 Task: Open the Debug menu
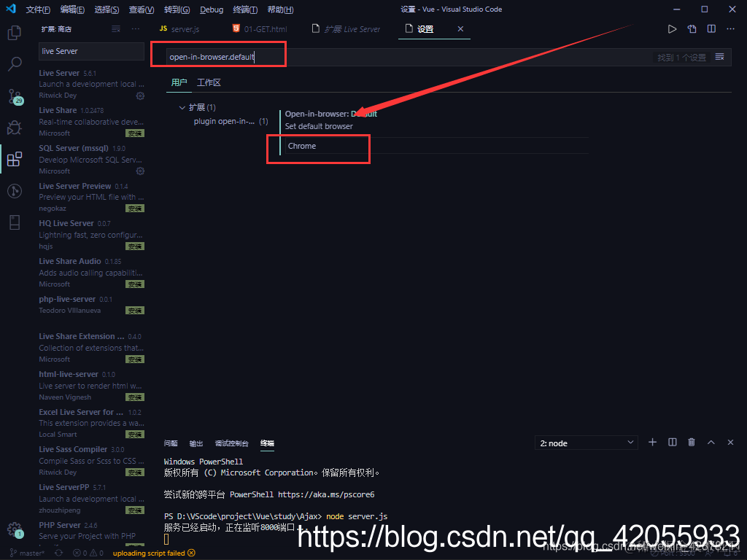pos(212,9)
